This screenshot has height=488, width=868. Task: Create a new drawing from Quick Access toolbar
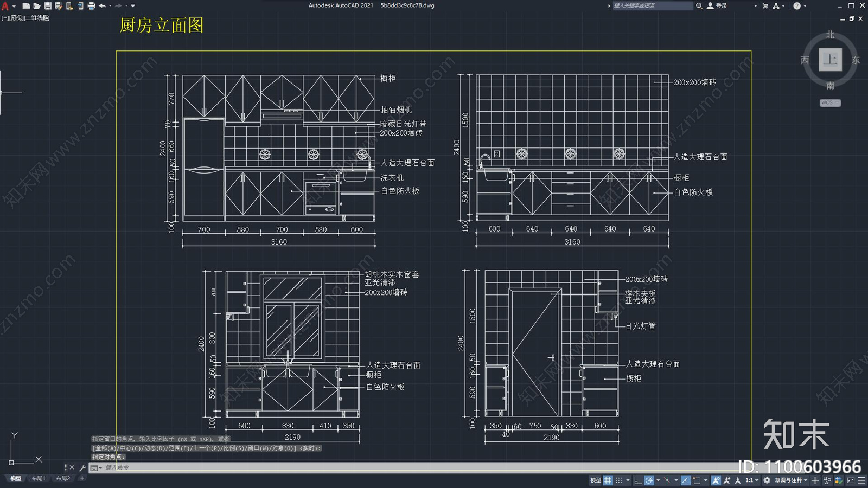click(x=25, y=6)
